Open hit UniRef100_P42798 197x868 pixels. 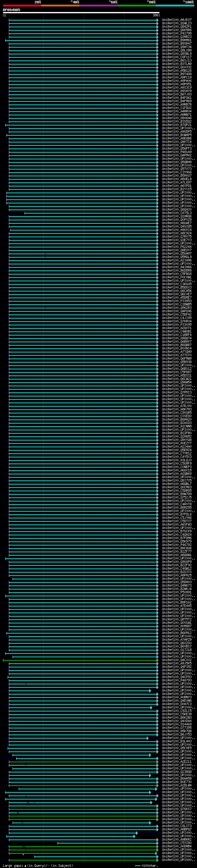(x=176, y=33)
